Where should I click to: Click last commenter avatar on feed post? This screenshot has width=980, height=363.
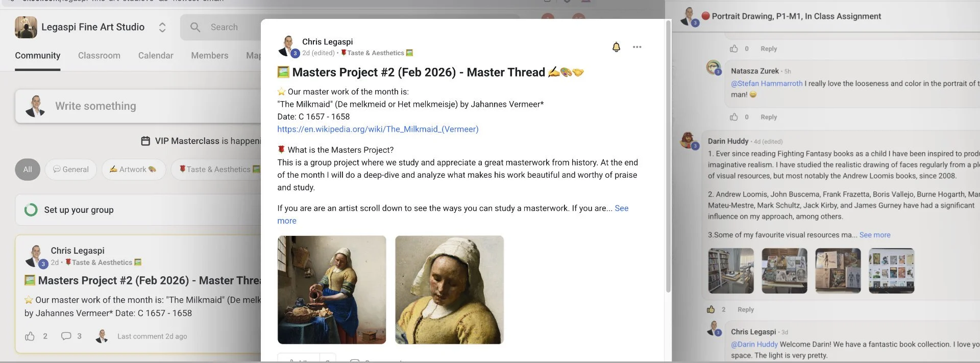click(102, 336)
